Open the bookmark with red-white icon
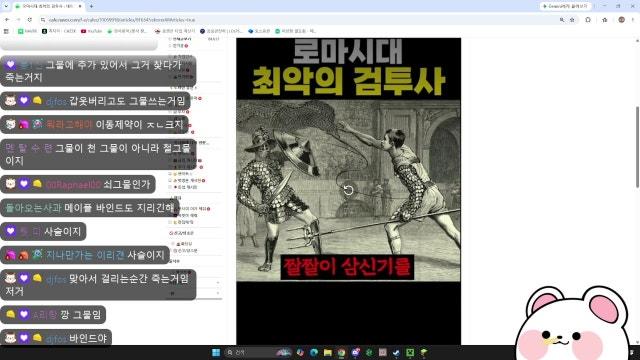 175,31
